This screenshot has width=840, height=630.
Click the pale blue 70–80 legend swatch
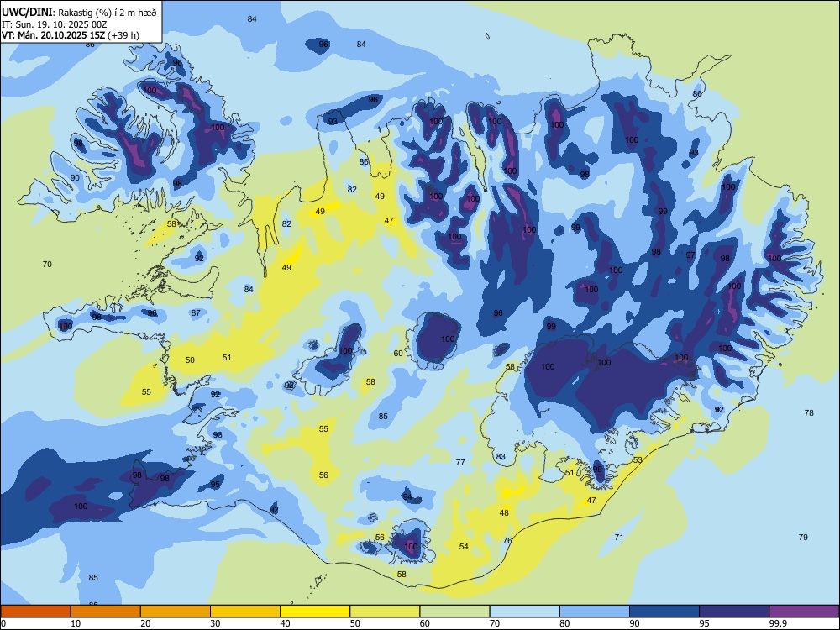524,612
